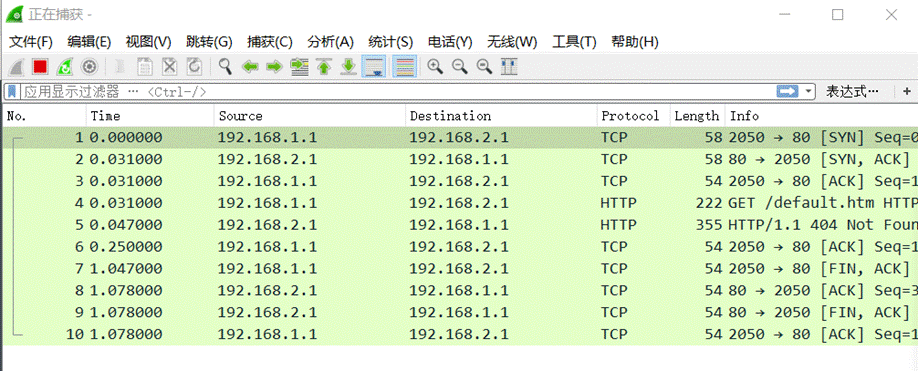Open the 捕获(C) menu
The height and width of the screenshot is (371, 918).
pyautogui.click(x=269, y=42)
